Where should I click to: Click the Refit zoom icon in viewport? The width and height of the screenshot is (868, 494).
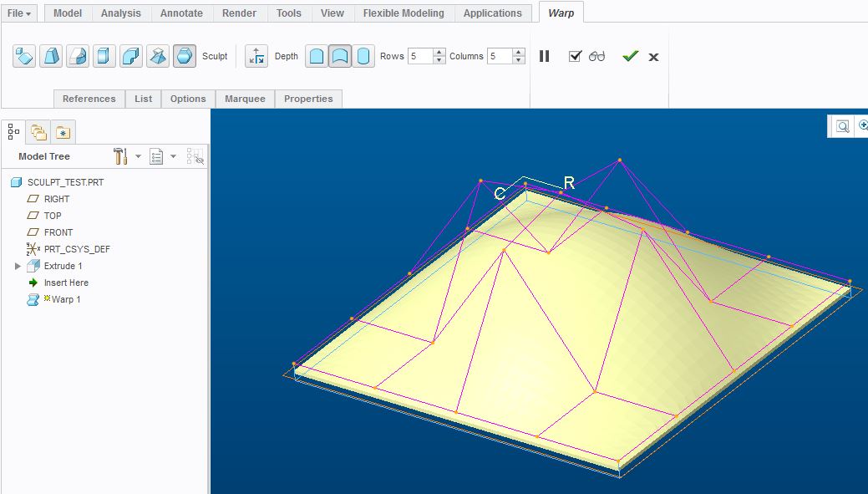(x=843, y=126)
